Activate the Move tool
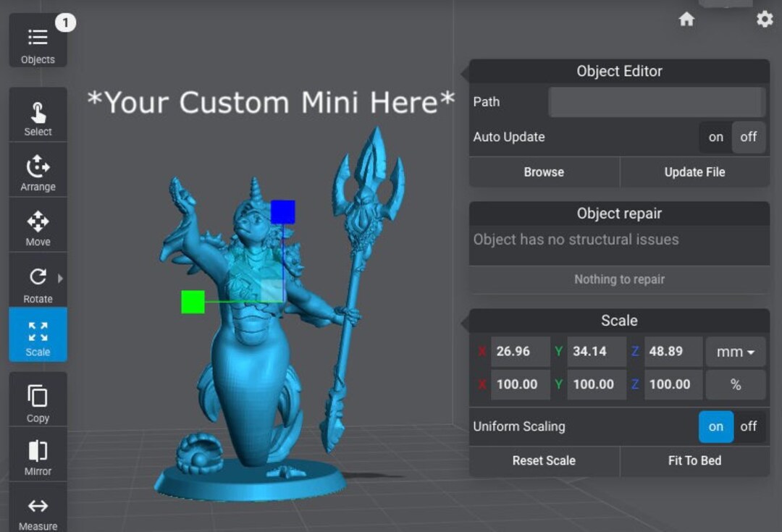Screen dimensions: 782x532 pos(38,226)
